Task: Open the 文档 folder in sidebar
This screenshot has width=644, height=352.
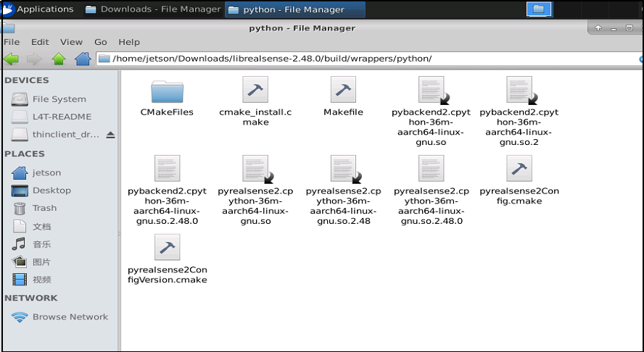Action: pos(31,226)
